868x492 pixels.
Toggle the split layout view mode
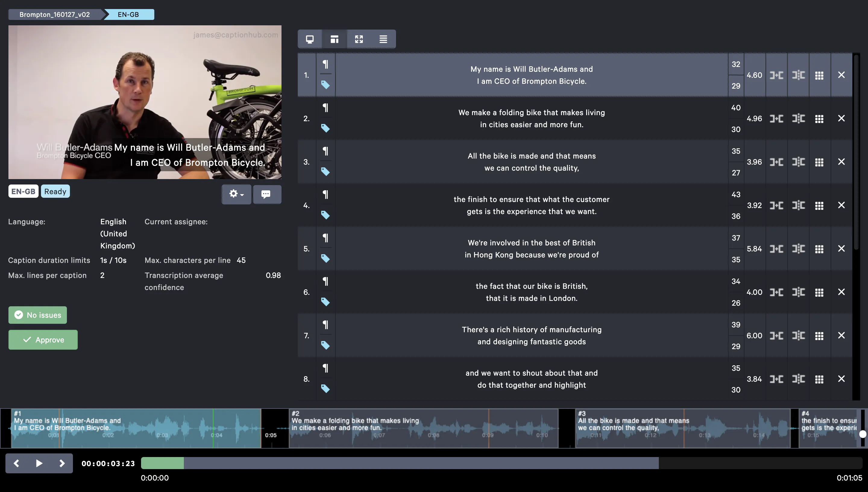click(x=334, y=39)
